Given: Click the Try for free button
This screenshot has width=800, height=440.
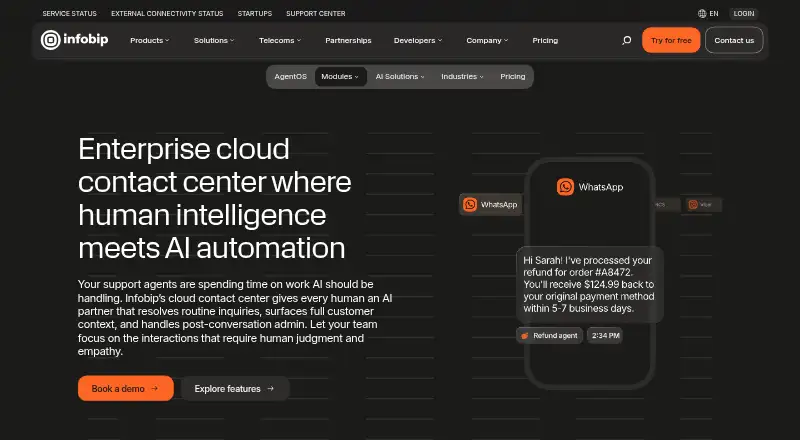Looking at the screenshot, I should tap(671, 40).
